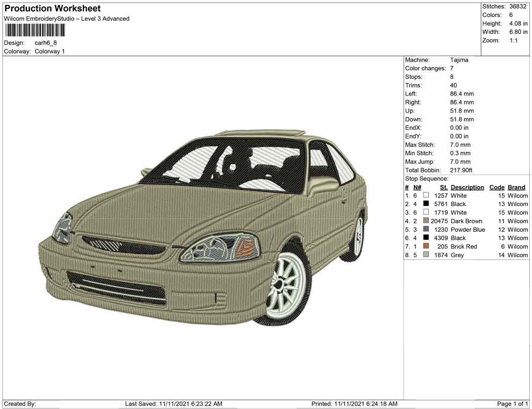
Task: Click the Description column header
Action: point(467,187)
